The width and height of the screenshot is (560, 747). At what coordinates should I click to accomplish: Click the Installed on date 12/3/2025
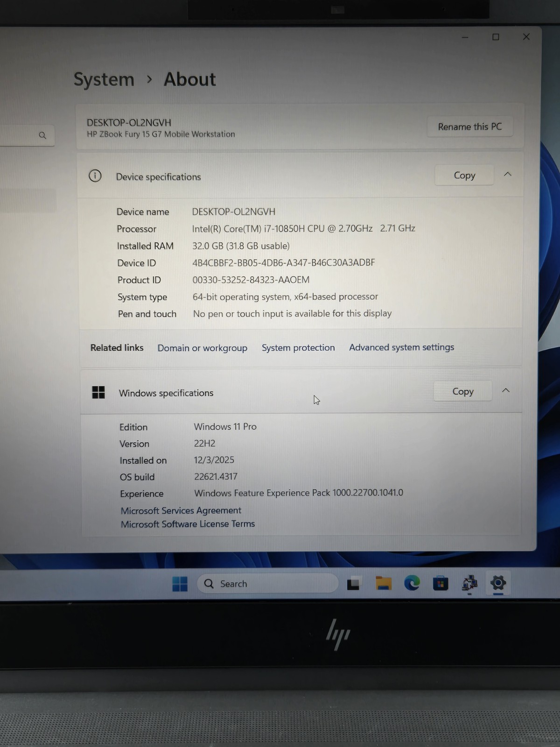tap(214, 460)
